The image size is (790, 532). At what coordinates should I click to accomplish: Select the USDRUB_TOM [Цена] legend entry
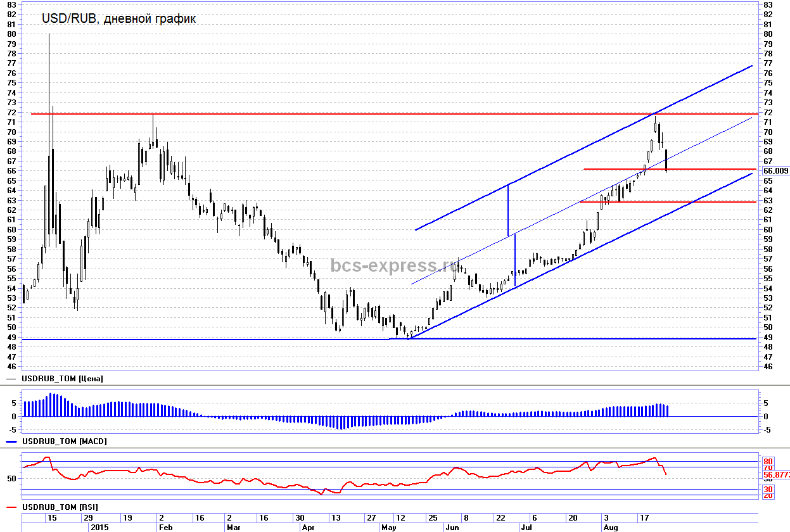[62, 378]
